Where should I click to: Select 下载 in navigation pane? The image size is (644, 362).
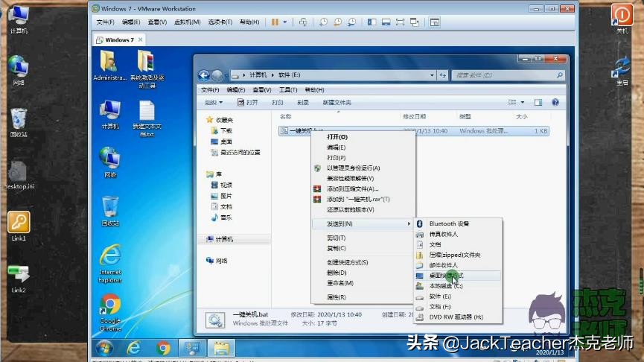click(226, 130)
